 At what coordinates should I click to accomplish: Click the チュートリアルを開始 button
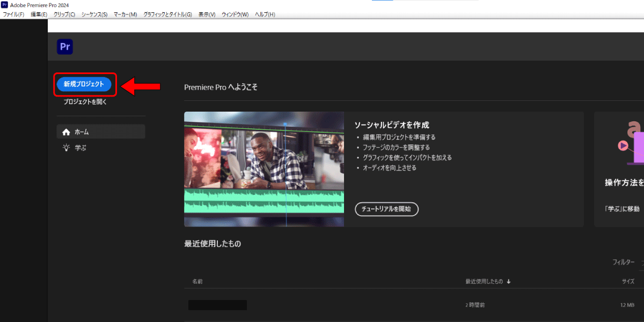(386, 209)
